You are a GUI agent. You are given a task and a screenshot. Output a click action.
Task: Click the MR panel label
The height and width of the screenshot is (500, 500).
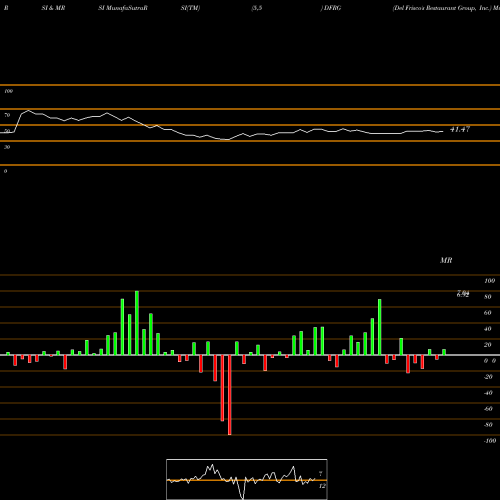click(x=446, y=260)
